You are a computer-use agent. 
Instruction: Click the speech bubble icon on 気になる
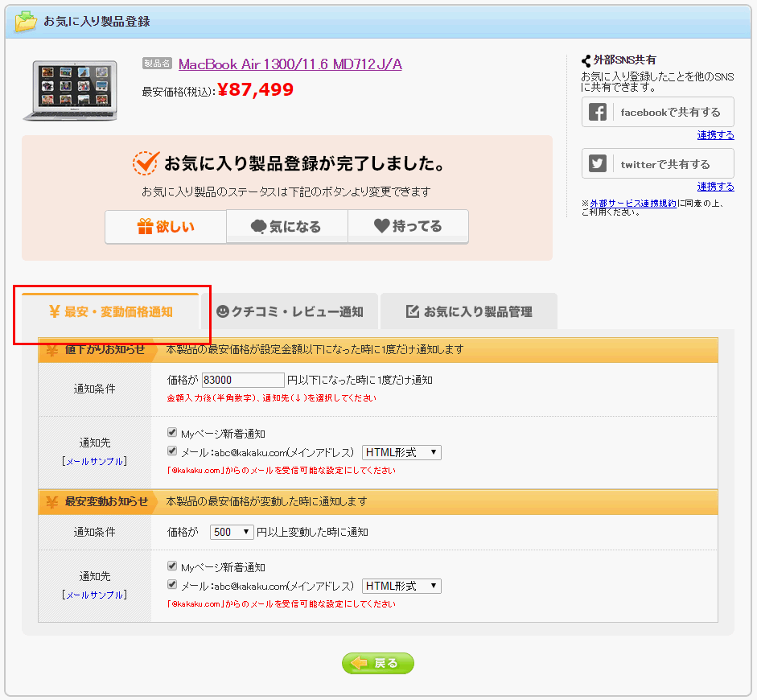pos(259,227)
